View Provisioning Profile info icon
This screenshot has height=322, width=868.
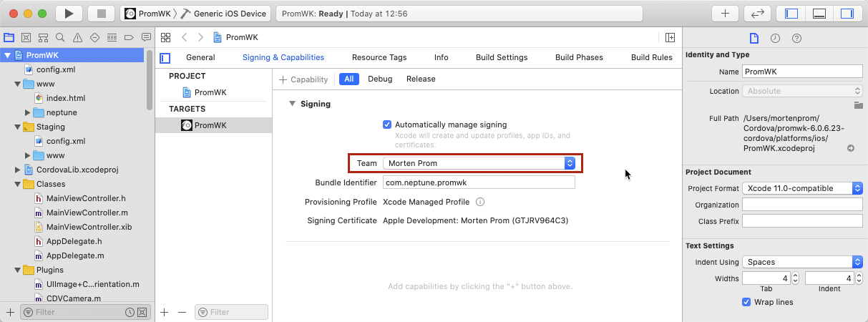coord(480,203)
